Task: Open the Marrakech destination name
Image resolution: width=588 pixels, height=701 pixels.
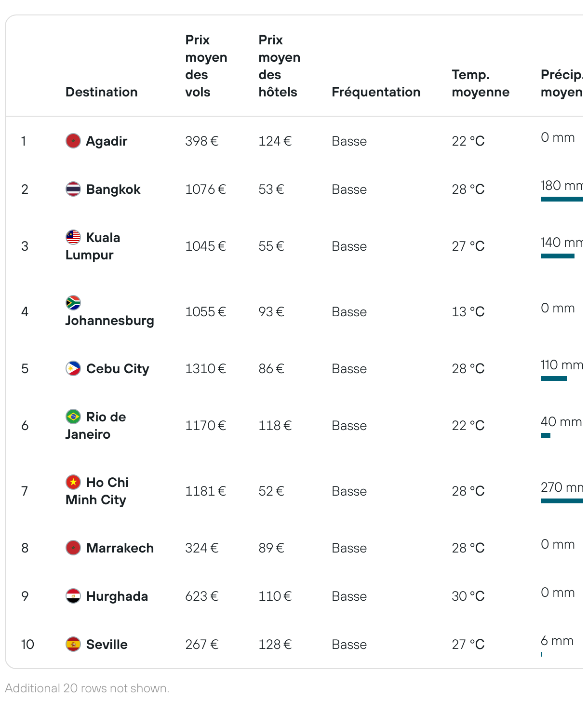Action: tap(120, 548)
